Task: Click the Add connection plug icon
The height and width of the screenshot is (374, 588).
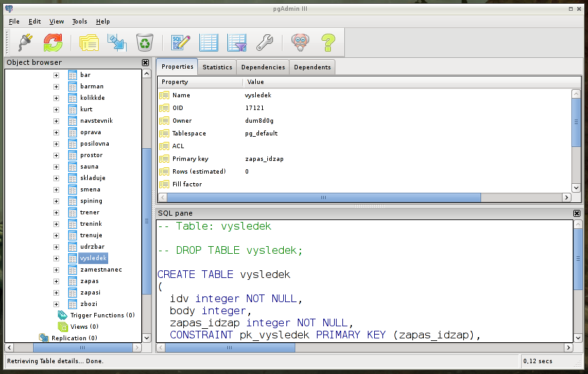Action: click(25, 42)
